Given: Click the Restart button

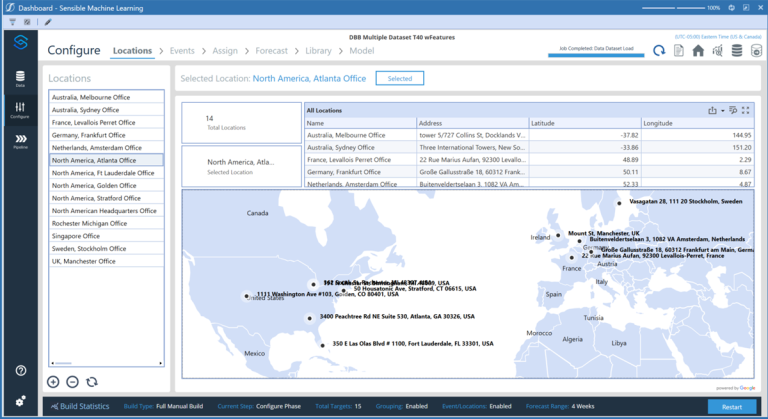Looking at the screenshot, I should (732, 407).
